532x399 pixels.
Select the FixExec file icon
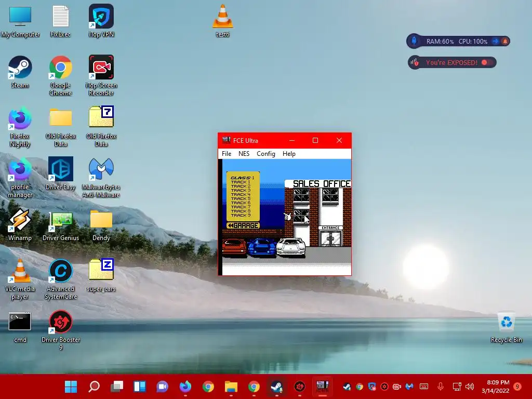tap(60, 21)
